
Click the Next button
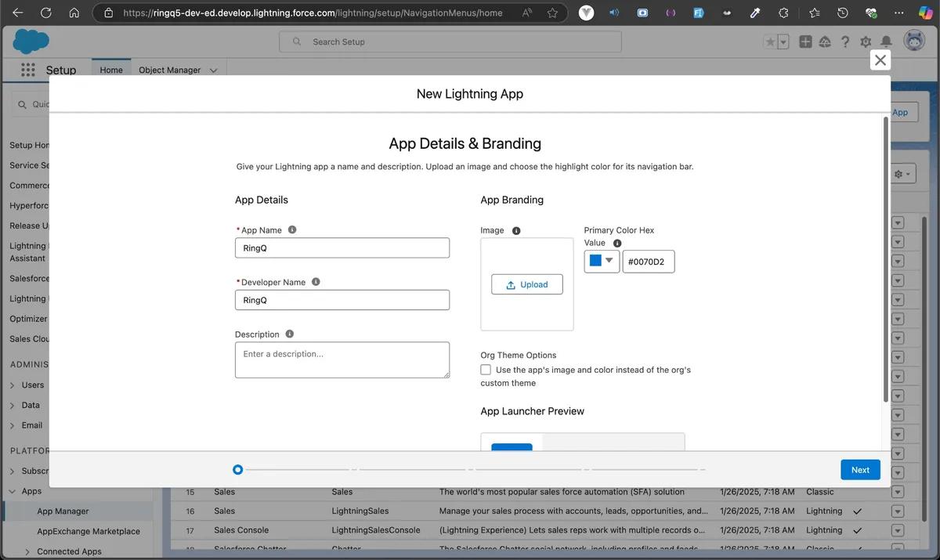click(x=860, y=470)
